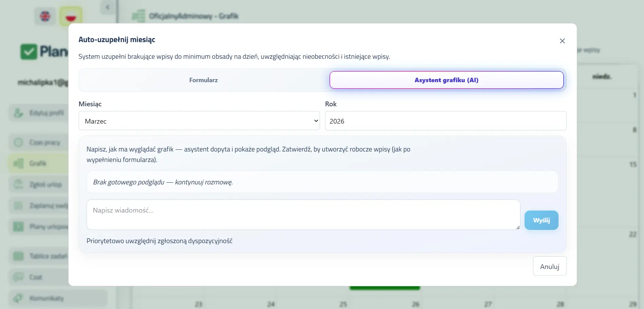The height and width of the screenshot is (309, 644).
Task: Open Edytuj profil from the sidebar icon
Action: point(18,113)
